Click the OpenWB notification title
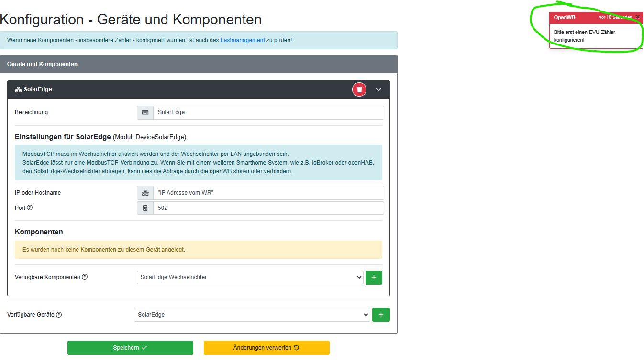The height and width of the screenshot is (362, 644). click(x=565, y=17)
